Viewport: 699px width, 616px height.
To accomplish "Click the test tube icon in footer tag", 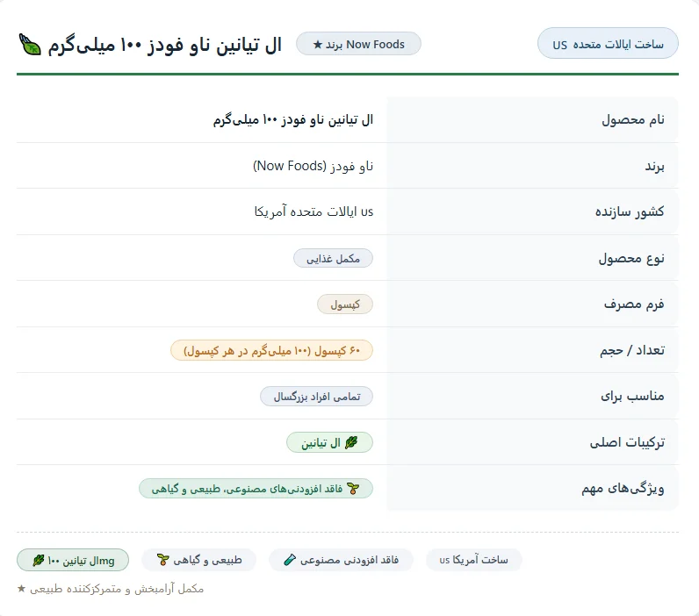I will pyautogui.click(x=290, y=560).
